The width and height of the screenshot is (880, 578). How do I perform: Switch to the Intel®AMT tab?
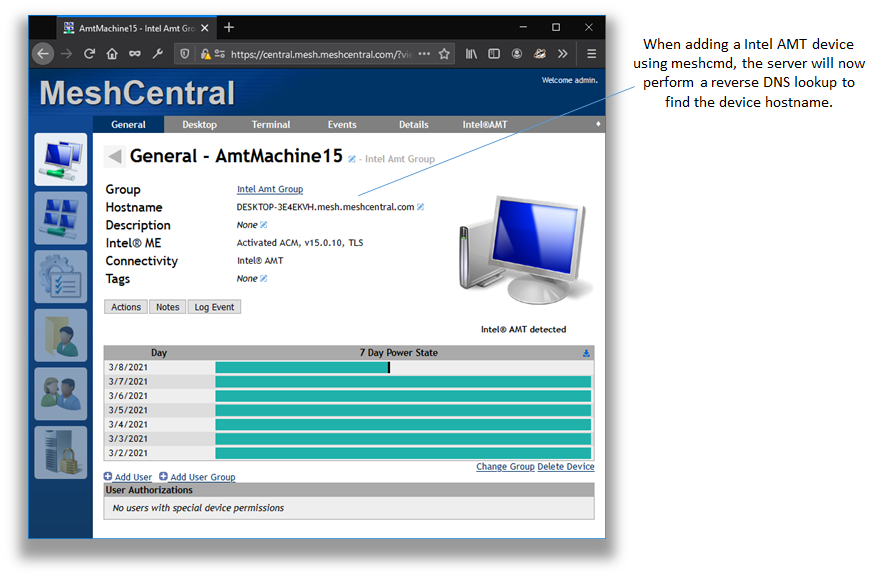pos(485,125)
